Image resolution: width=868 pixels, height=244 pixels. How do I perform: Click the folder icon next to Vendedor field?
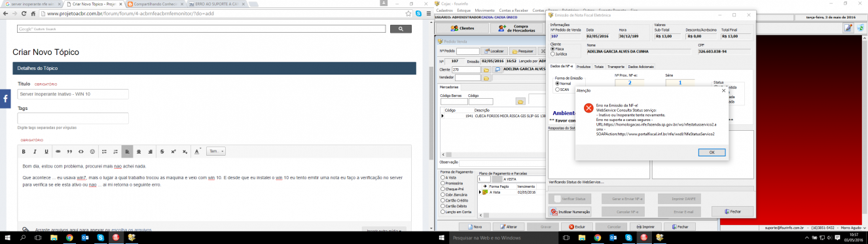tap(486, 77)
